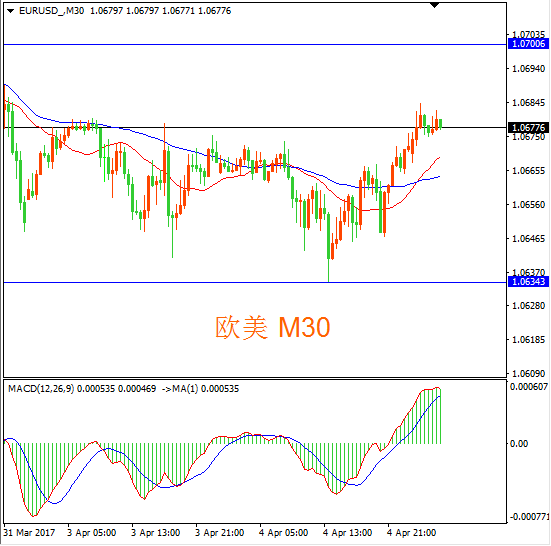This screenshot has width=551, height=546.
Task: Click price scale value 1.06845
Action: (x=529, y=103)
